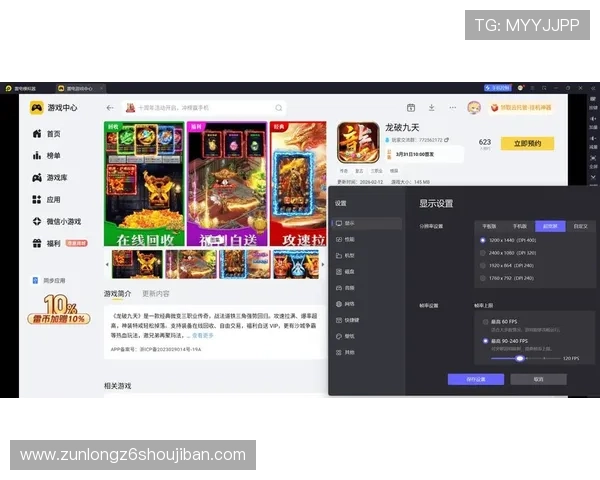Click the multi-instance blue title bar button
This screenshot has width=600, height=480.
497,88
